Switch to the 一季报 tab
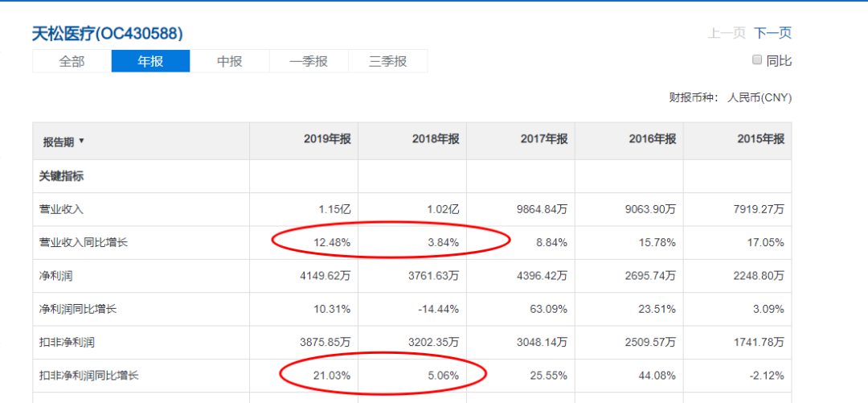Viewport: 868px width, 403px height. (x=309, y=61)
